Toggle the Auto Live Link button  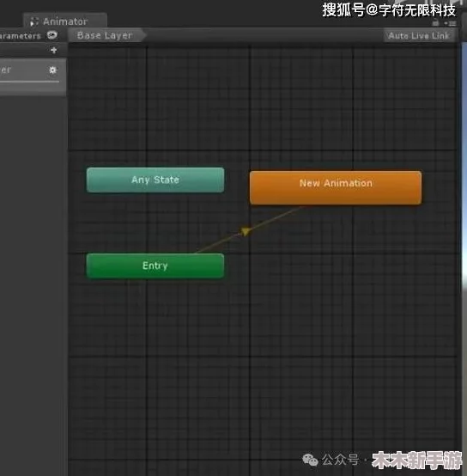419,35
